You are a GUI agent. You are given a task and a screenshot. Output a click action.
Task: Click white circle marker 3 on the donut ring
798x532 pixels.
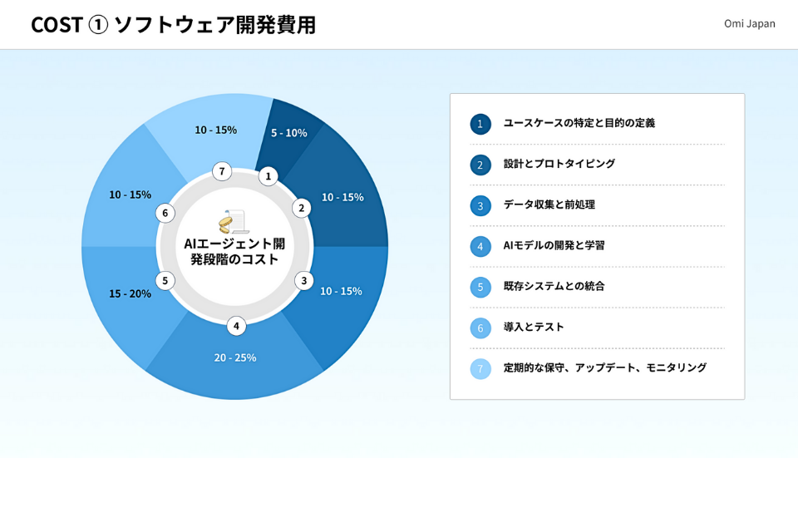(x=304, y=281)
